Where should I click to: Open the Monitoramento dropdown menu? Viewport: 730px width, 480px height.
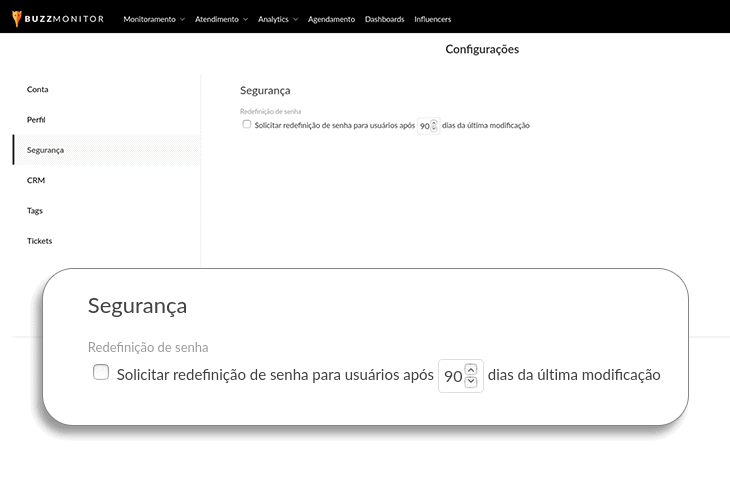click(153, 19)
